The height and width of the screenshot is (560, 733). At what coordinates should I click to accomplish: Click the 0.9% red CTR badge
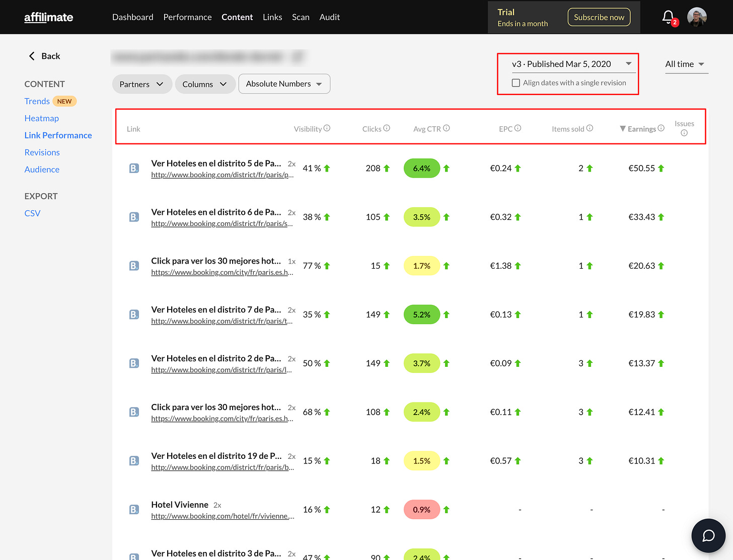click(x=422, y=510)
